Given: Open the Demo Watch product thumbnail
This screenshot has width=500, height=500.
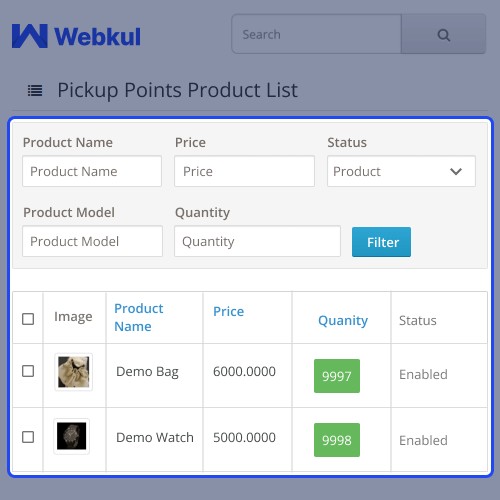Looking at the screenshot, I should click(72, 436).
